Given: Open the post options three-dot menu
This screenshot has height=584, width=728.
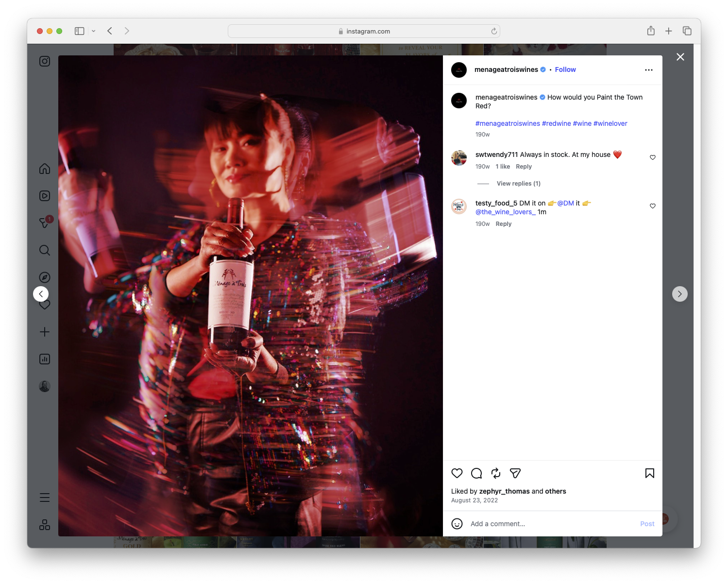Looking at the screenshot, I should click(x=649, y=69).
